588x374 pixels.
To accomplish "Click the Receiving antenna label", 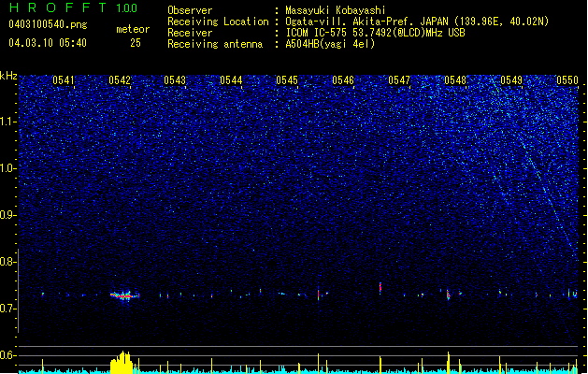I will point(215,44).
